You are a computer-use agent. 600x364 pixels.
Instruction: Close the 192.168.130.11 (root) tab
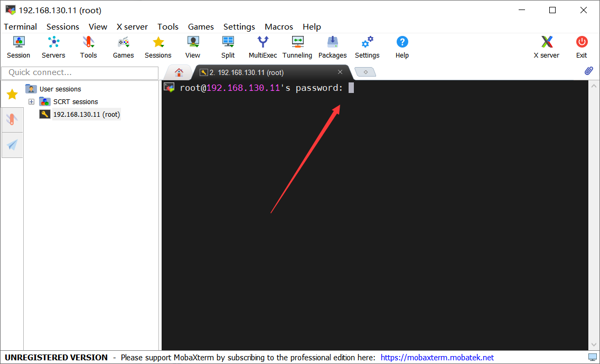pos(340,72)
